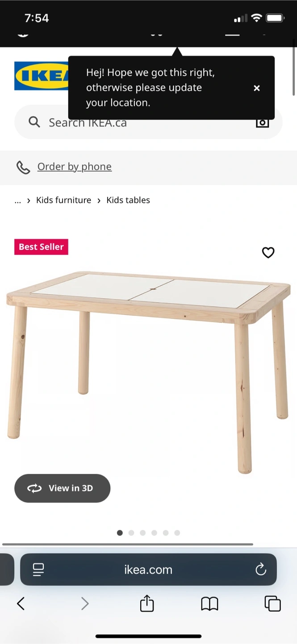Select the last image carousel dot
This screenshot has height=644, width=297.
click(177, 533)
